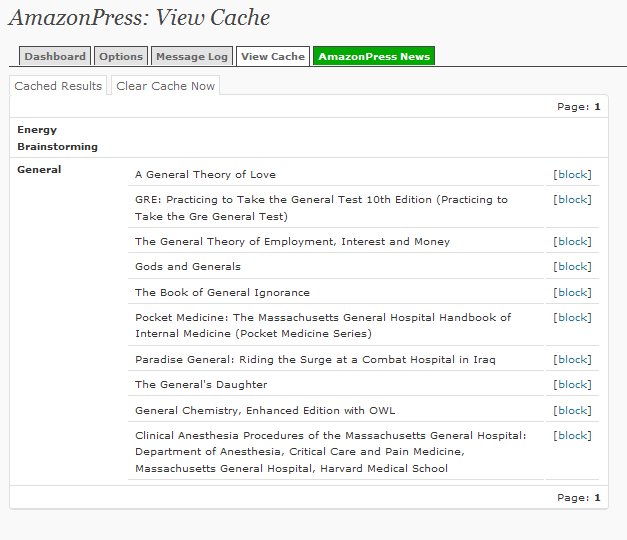The height and width of the screenshot is (540, 627).
Task: Click the Clear Cache Now sub-tab
Action: coord(166,86)
